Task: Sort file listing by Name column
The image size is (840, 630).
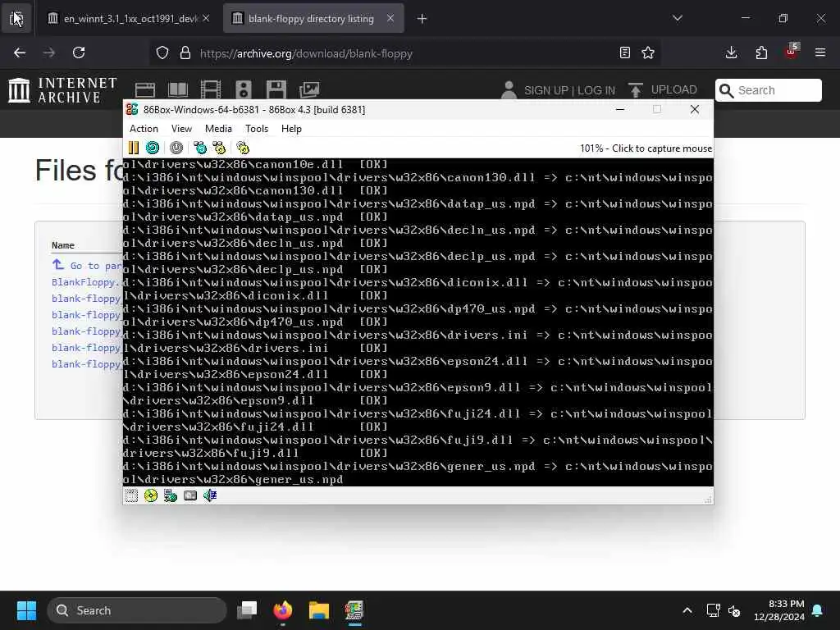Action: [62, 244]
